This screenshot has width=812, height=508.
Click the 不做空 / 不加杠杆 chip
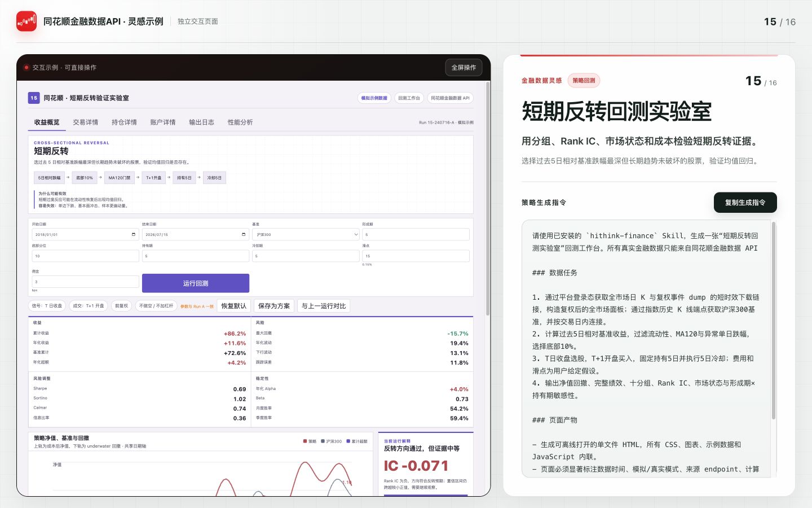point(156,306)
